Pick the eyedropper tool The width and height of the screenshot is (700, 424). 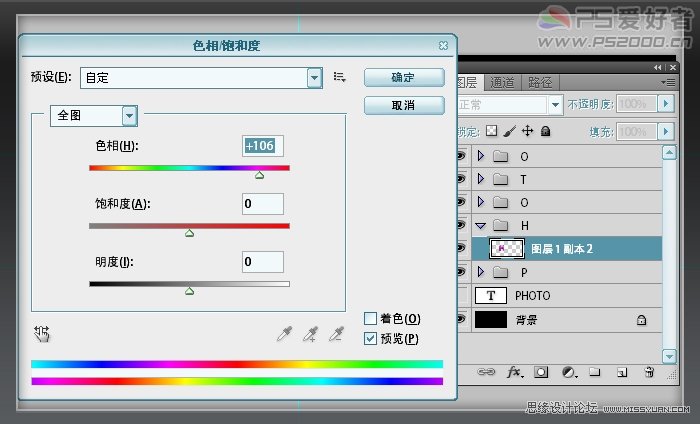point(284,333)
